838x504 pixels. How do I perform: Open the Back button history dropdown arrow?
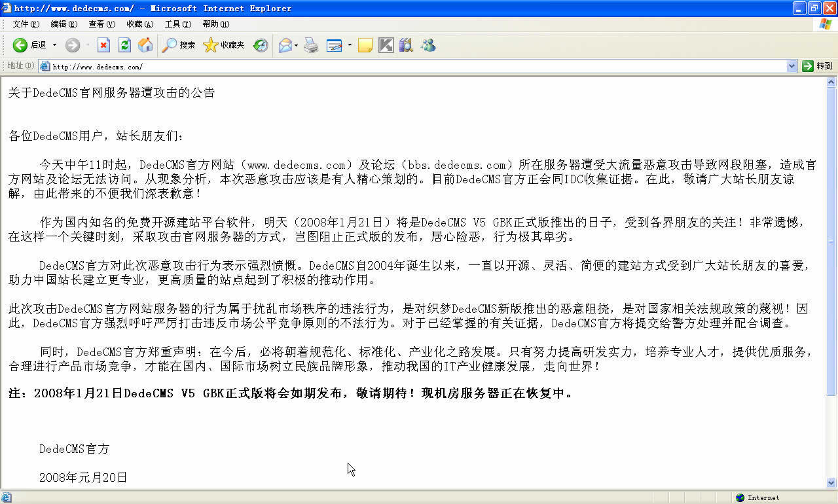coord(54,45)
